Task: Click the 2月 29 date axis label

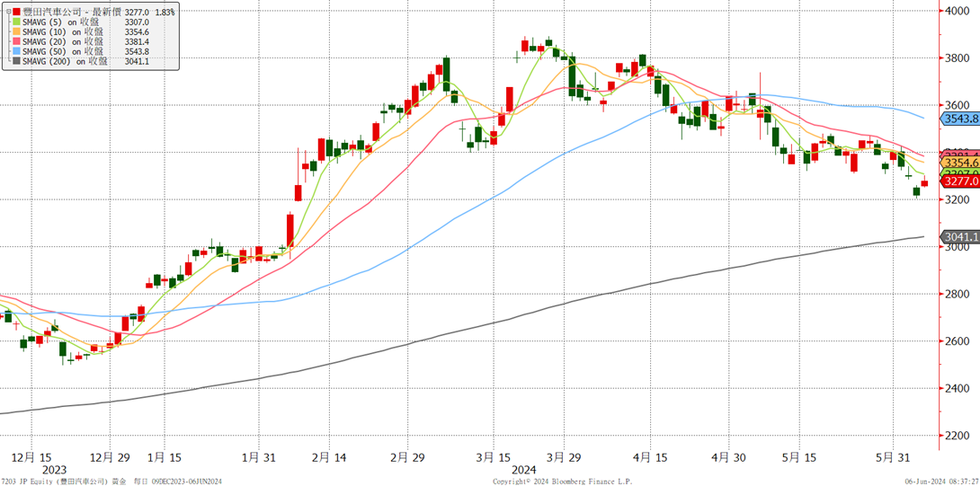Action: point(407,457)
